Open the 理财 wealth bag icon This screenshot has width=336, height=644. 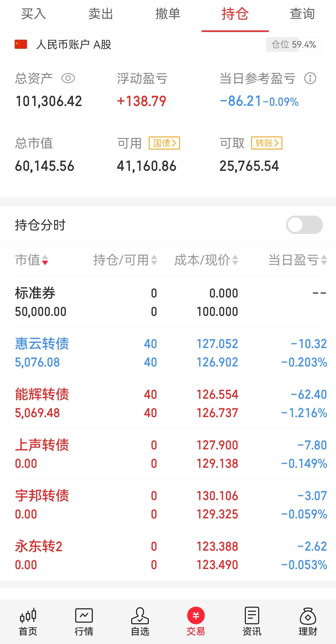point(308,616)
